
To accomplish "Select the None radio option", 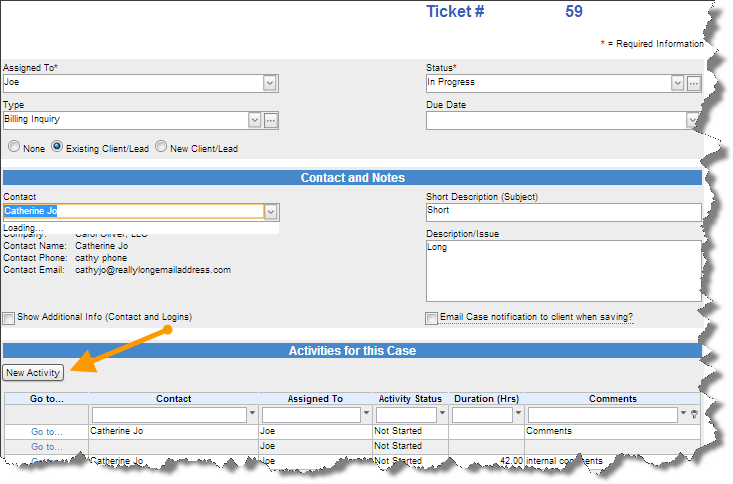I will click(x=14, y=147).
